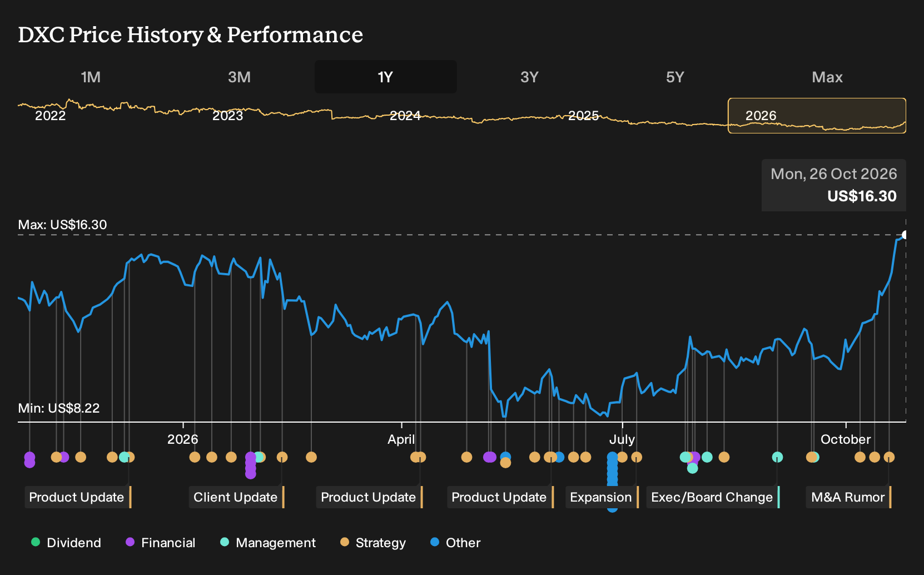Viewport: 924px width, 575px height.
Task: Click the Management dot linked to Exec/Board Change
Action: tap(777, 457)
